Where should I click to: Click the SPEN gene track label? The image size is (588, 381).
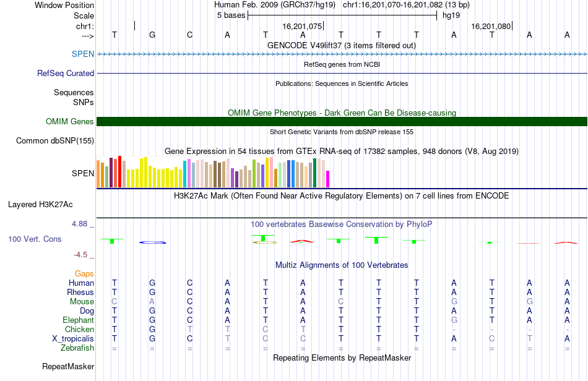pyautogui.click(x=83, y=54)
